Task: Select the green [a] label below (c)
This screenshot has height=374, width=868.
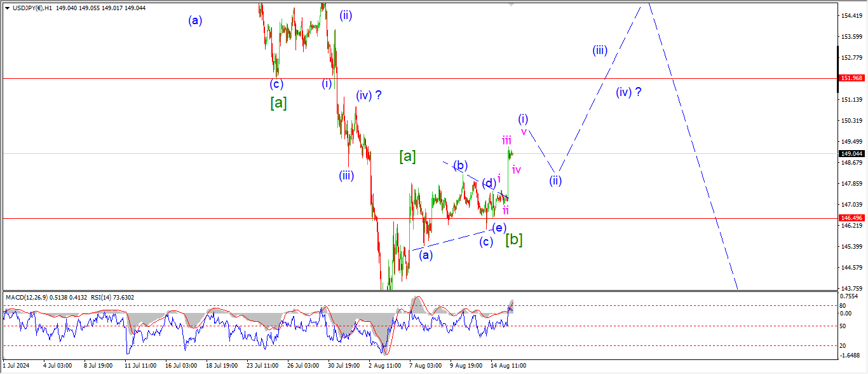Action: tap(278, 102)
